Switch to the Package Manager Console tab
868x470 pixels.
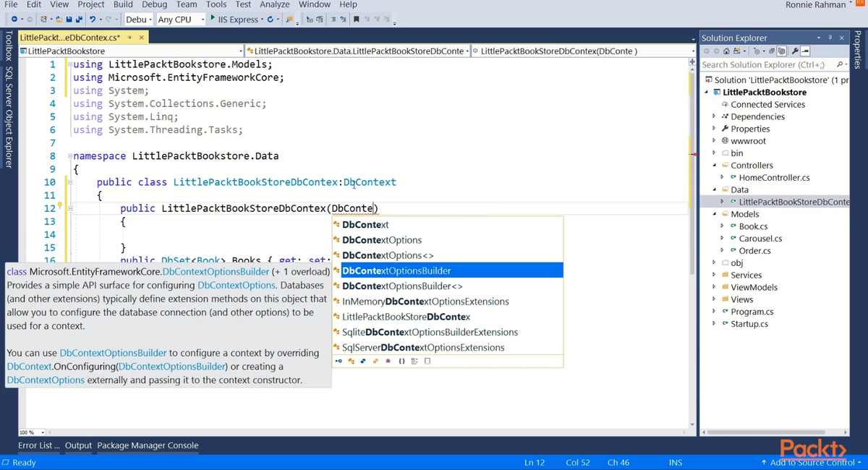148,445
